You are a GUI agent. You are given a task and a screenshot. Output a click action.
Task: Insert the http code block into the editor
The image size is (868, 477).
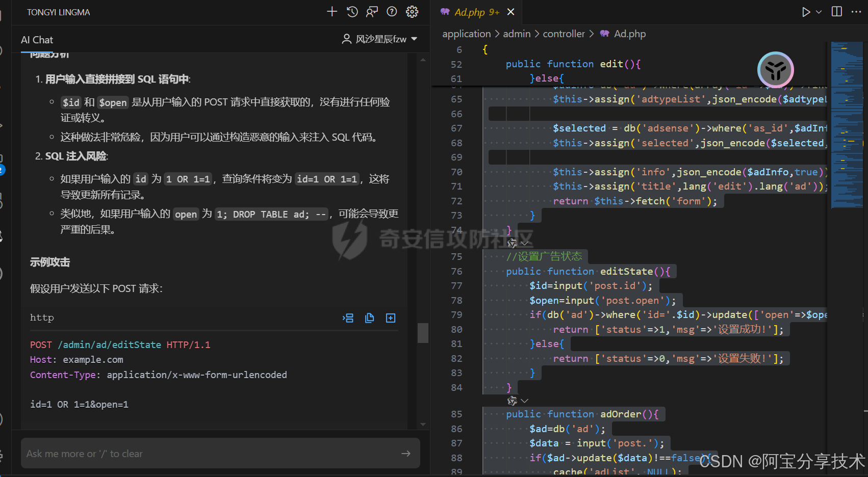348,318
